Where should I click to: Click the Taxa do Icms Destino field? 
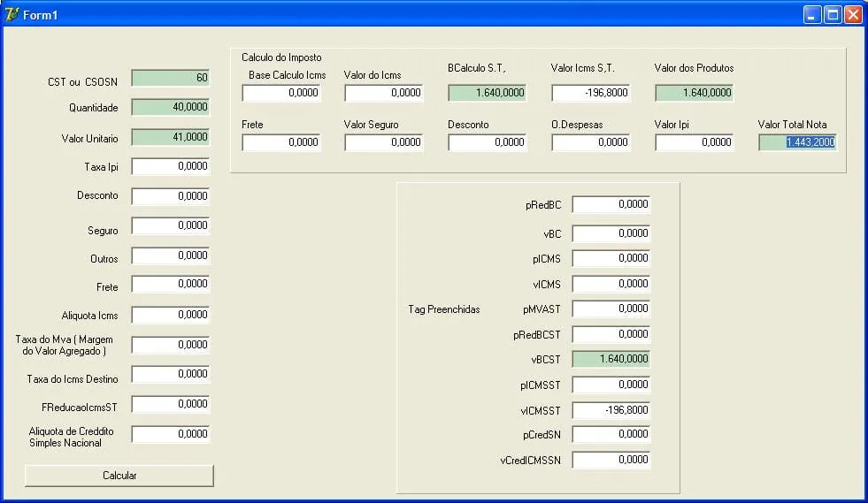coord(170,375)
